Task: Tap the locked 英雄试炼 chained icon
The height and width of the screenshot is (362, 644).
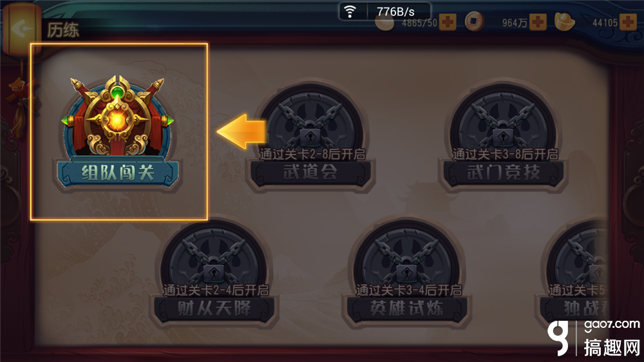Action: tap(406, 256)
